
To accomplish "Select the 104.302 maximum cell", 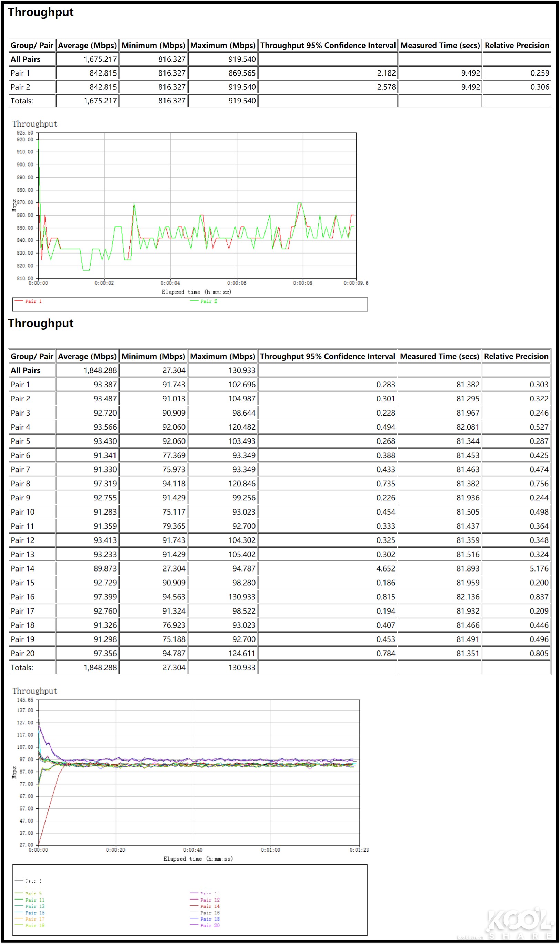I will coord(242,540).
